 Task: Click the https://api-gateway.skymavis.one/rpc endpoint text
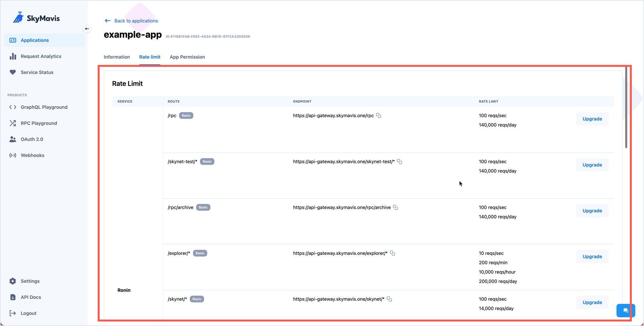(333, 115)
